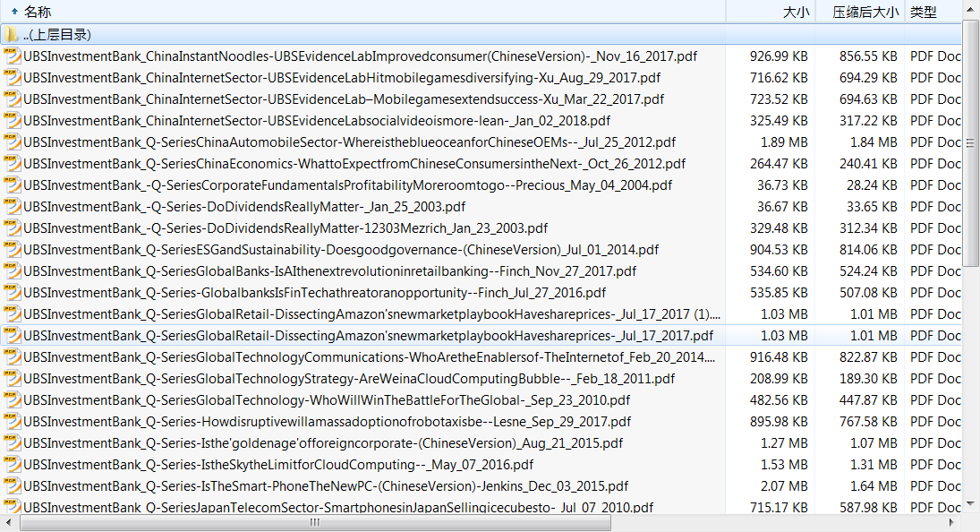
Task: Select PDF icon for GlobalTechnologyStrategy file
Action: tap(13, 379)
